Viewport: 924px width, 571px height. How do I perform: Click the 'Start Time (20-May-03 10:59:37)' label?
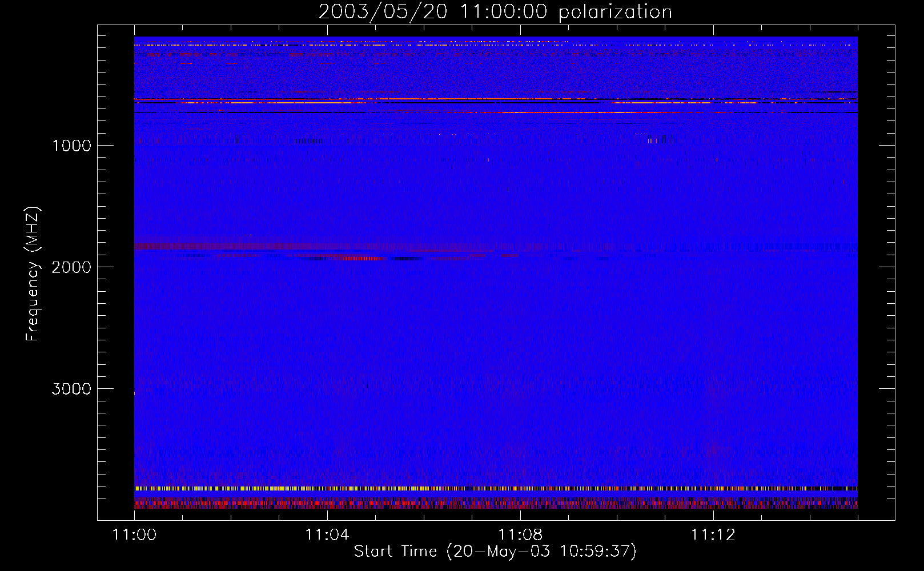[495, 552]
